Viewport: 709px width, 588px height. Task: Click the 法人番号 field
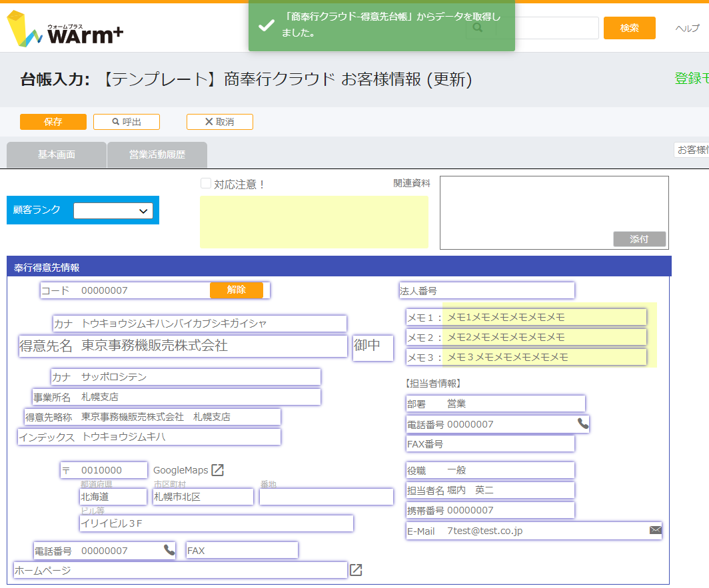tap(486, 290)
